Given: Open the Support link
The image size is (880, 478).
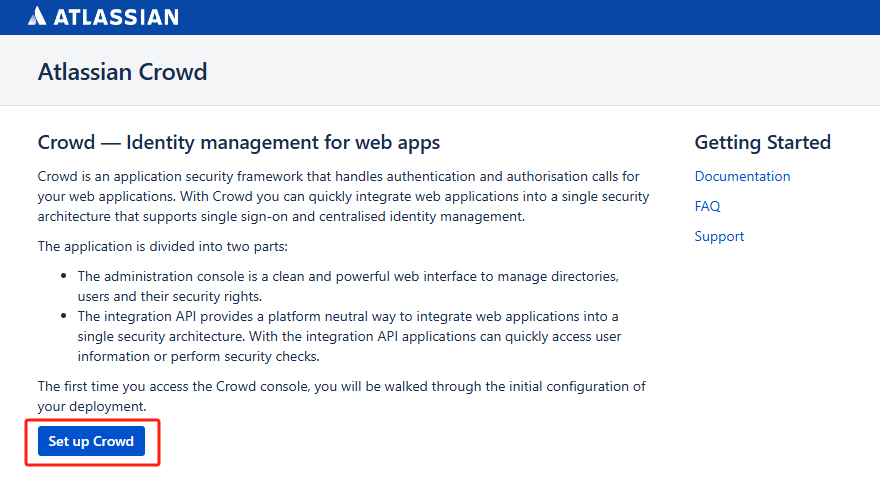Looking at the screenshot, I should click(719, 236).
